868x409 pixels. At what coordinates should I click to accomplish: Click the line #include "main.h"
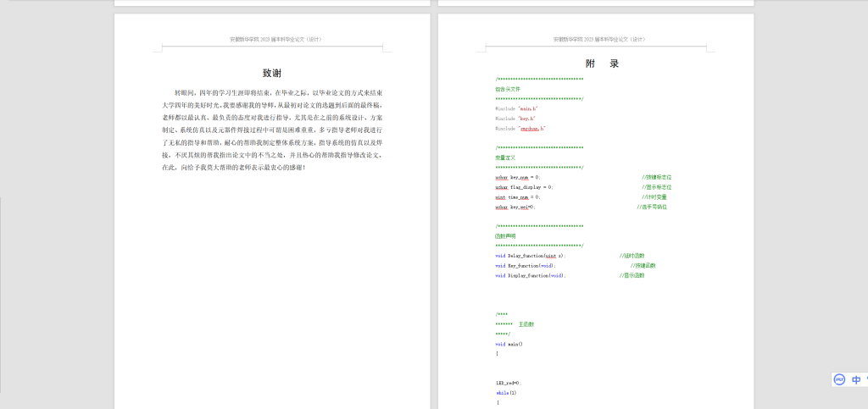coord(516,109)
